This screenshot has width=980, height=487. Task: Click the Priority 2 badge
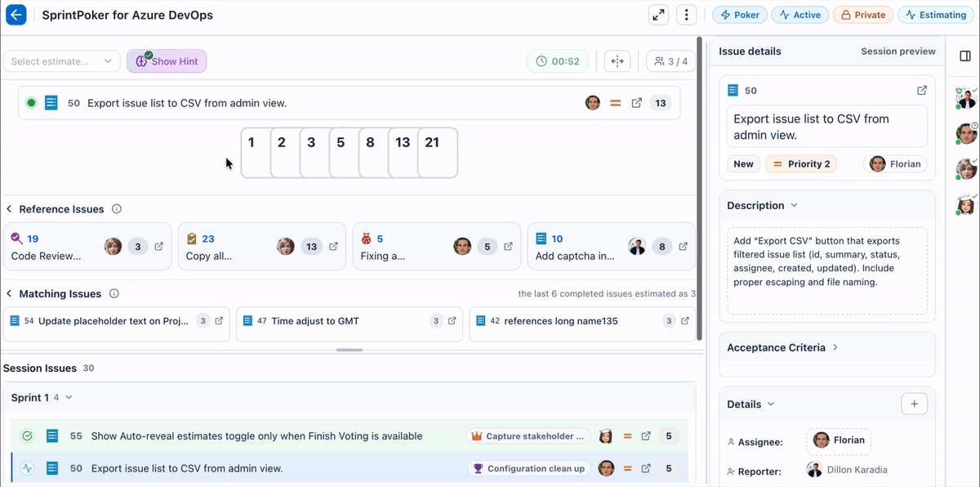tap(801, 163)
